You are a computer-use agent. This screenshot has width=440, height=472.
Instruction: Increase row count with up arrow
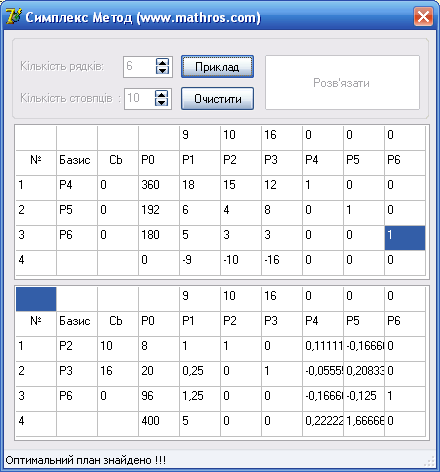162,62
